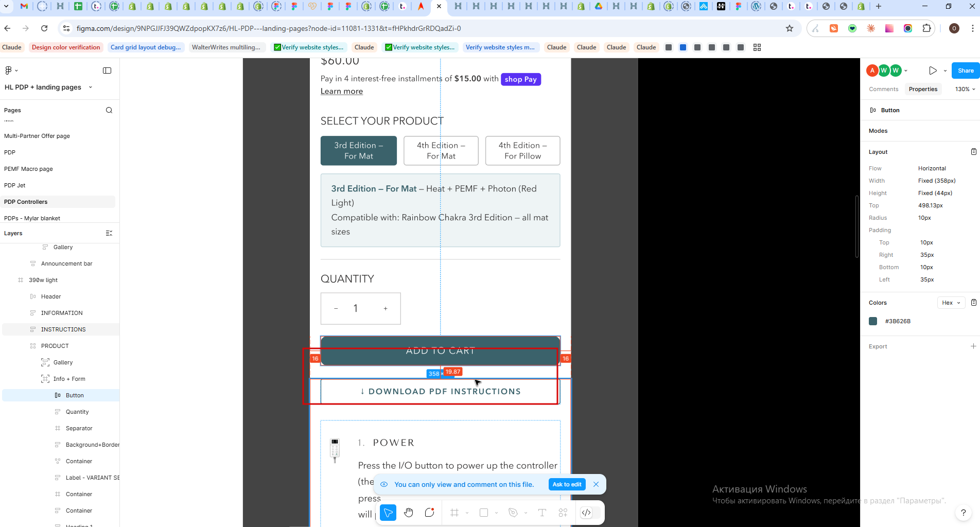The width and height of the screenshot is (980, 527).
Task: Reload the Figma page
Action: [x=44, y=28]
